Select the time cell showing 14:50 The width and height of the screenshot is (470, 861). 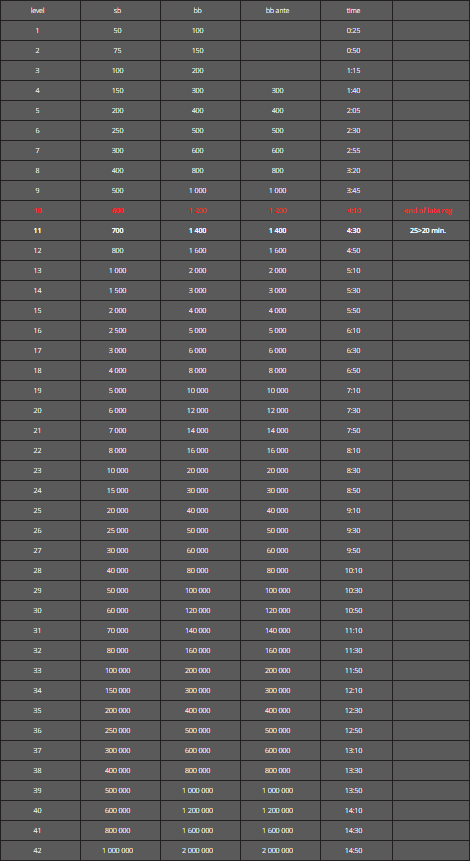coord(356,850)
